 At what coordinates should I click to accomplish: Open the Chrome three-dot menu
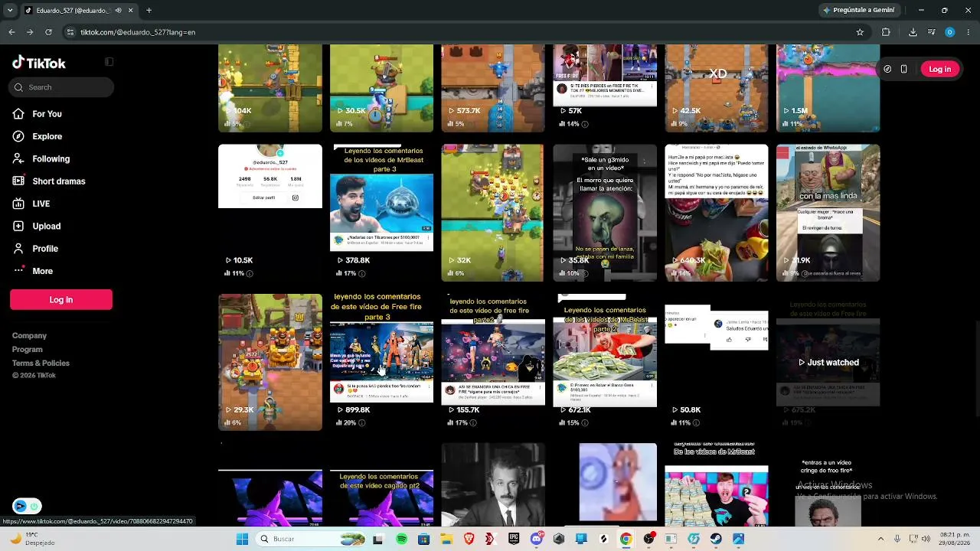pos(968,32)
